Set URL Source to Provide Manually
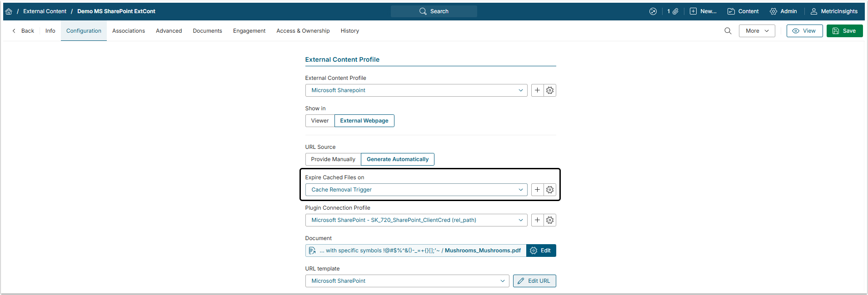The width and height of the screenshot is (868, 295). point(333,159)
